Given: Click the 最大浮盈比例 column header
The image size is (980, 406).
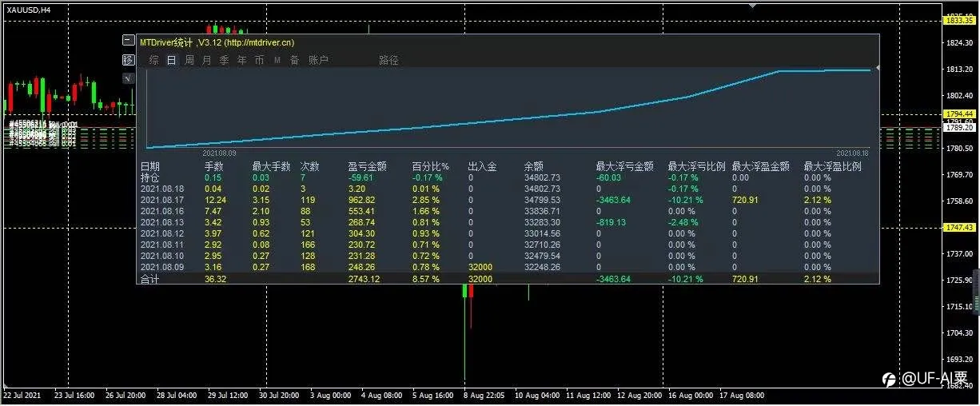Looking at the screenshot, I should [833, 166].
